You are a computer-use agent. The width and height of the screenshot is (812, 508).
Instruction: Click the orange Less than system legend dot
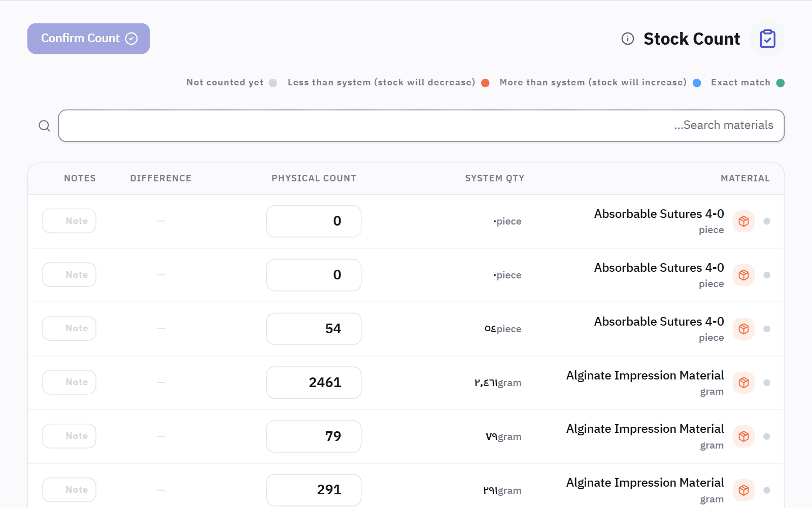pos(485,83)
